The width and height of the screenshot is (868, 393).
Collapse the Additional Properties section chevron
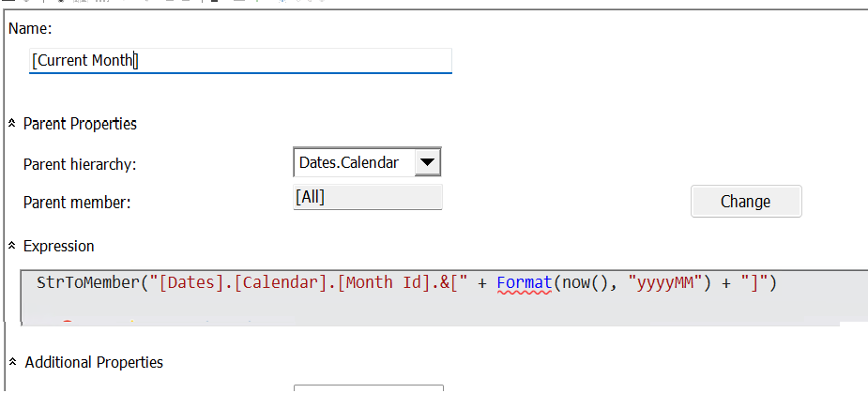(11, 362)
